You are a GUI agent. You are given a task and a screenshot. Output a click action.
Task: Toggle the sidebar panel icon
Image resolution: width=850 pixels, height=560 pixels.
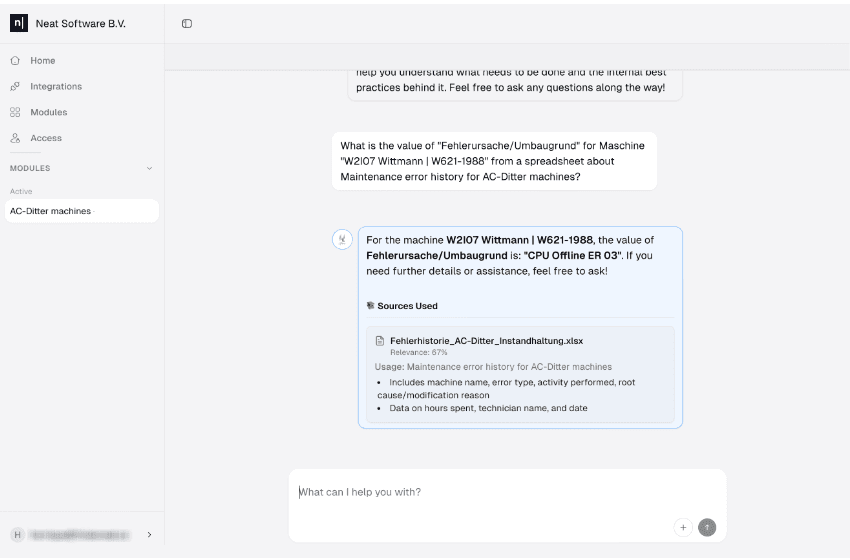(187, 24)
